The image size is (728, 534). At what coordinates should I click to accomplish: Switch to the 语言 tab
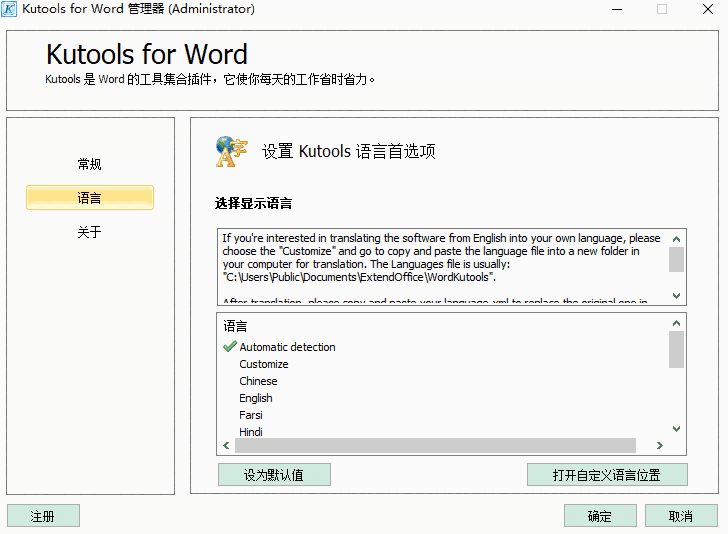[x=90, y=198]
